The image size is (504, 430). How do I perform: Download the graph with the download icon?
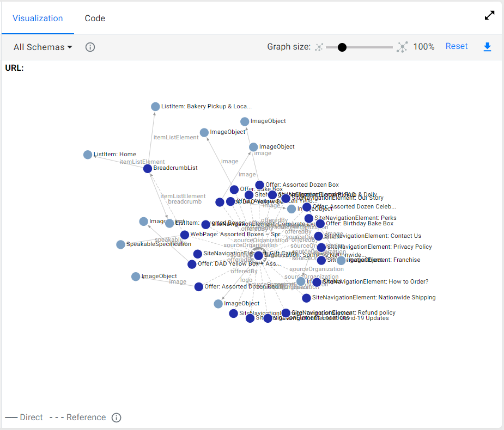(487, 47)
